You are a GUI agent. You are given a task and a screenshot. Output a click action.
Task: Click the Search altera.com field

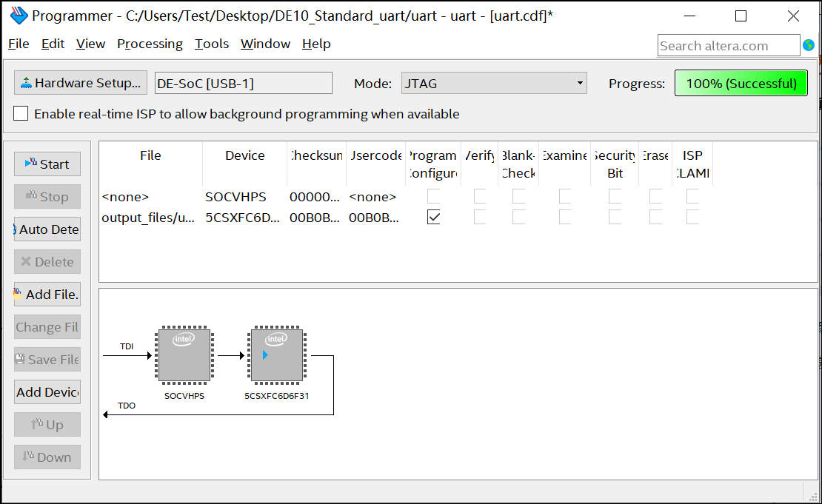(x=729, y=46)
